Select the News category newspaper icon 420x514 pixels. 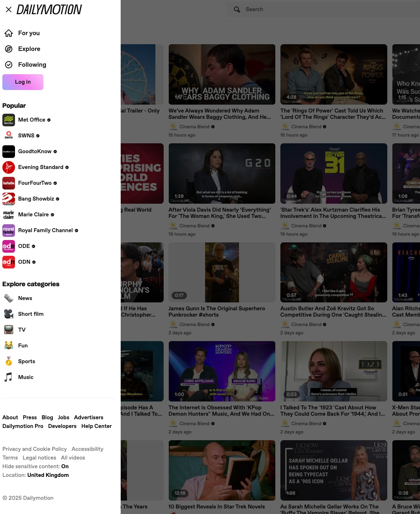coord(9,298)
